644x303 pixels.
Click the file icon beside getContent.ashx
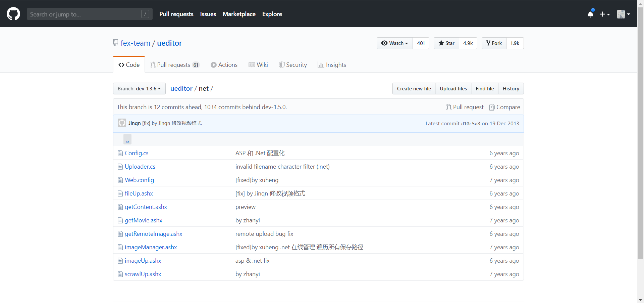(120, 207)
